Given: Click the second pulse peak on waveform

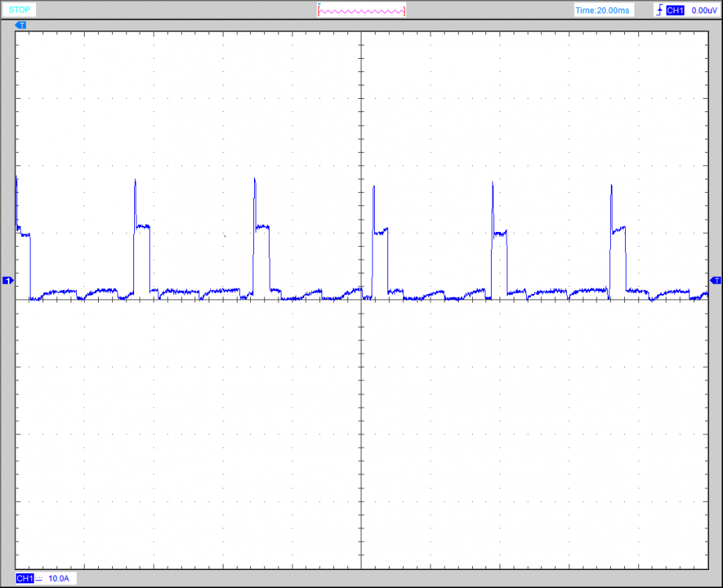Looking at the screenshot, I should 135,183.
